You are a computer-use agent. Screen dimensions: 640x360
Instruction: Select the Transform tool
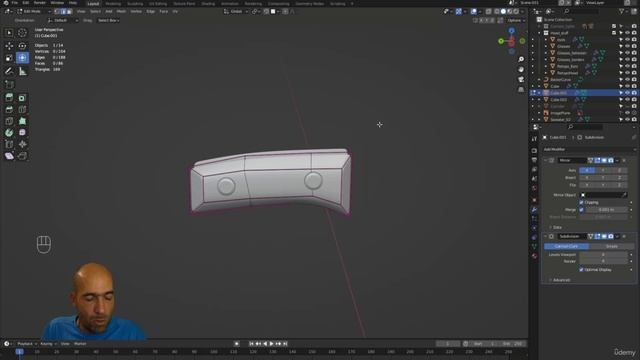[x=22, y=58]
